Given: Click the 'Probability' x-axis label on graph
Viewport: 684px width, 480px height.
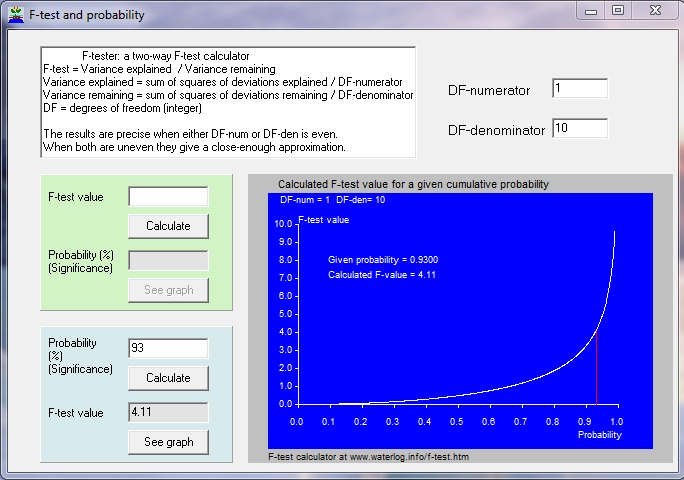Looking at the screenshot, I should coord(600,435).
